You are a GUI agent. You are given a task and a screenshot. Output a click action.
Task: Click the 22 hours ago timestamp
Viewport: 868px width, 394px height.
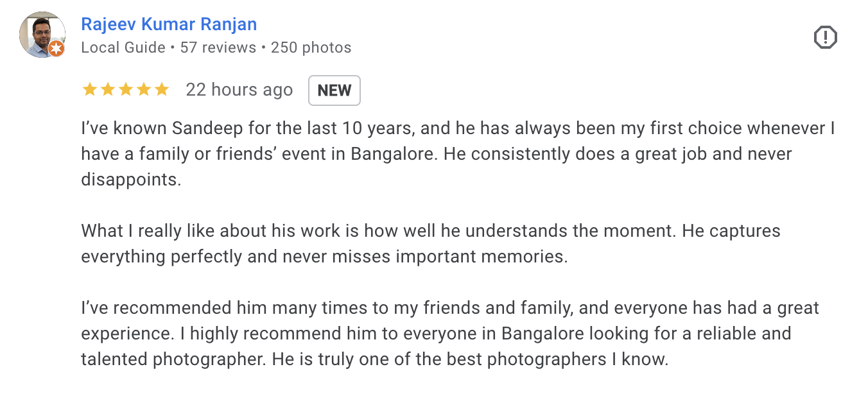click(239, 90)
